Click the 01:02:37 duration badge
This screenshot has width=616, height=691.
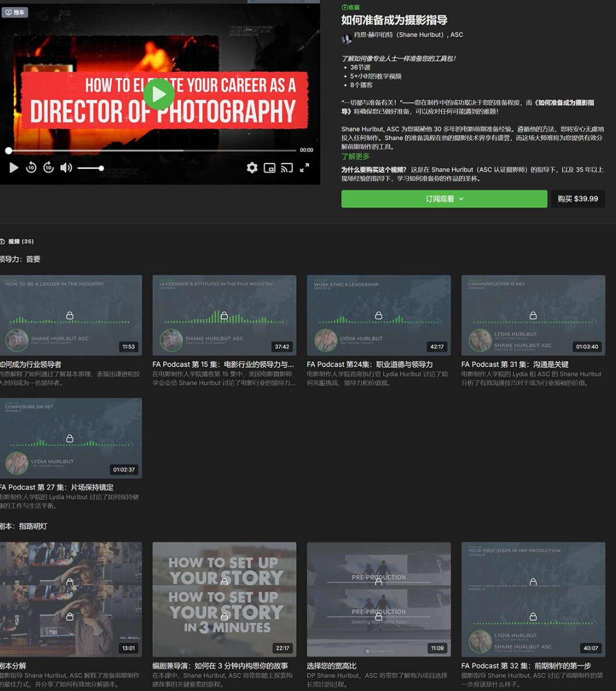124,470
